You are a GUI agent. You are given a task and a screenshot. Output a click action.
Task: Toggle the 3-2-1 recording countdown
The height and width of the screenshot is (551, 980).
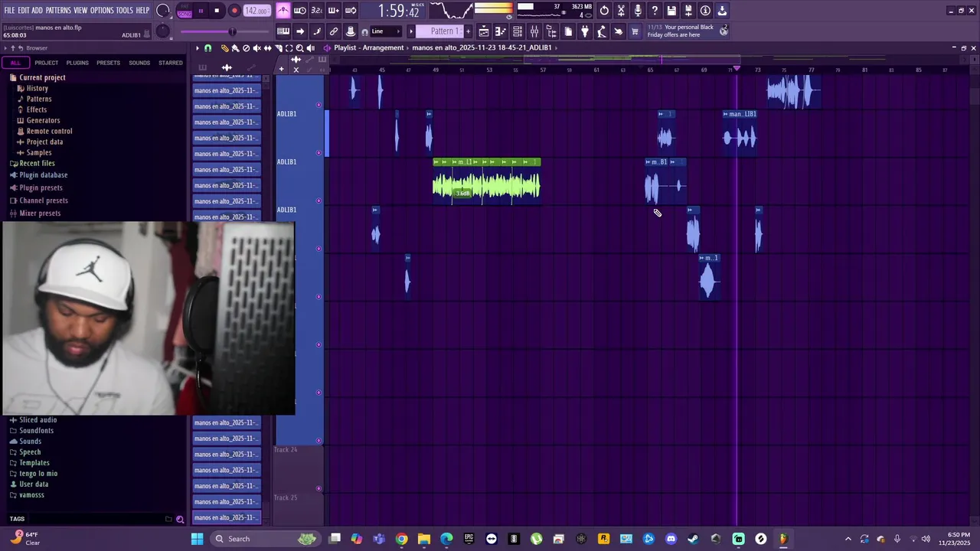317,11
